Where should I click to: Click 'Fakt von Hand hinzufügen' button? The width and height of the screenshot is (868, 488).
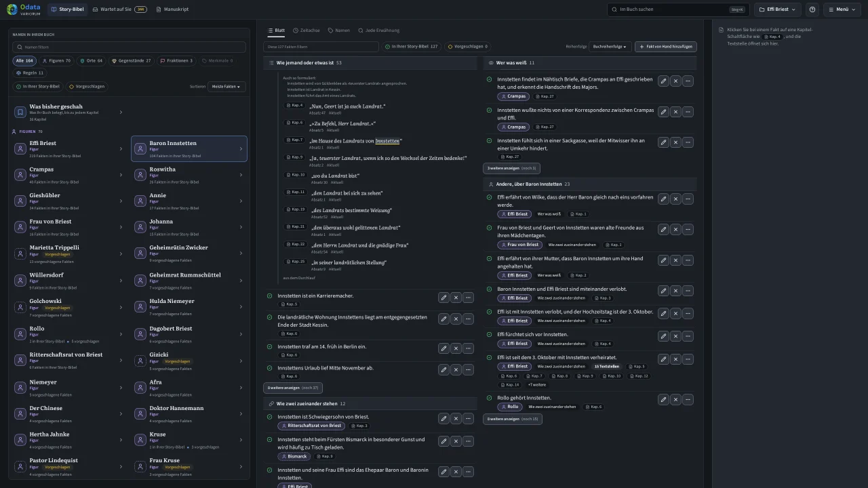[666, 47]
